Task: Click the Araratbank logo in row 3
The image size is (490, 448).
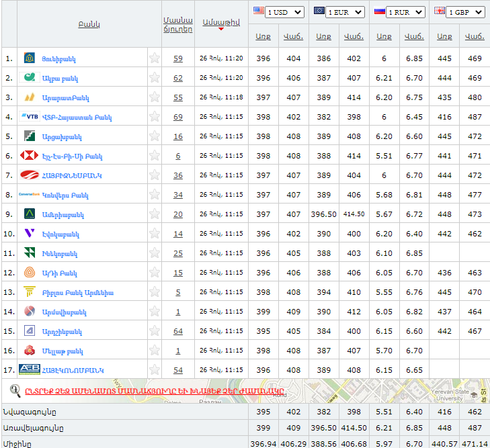Action: pyautogui.click(x=30, y=97)
